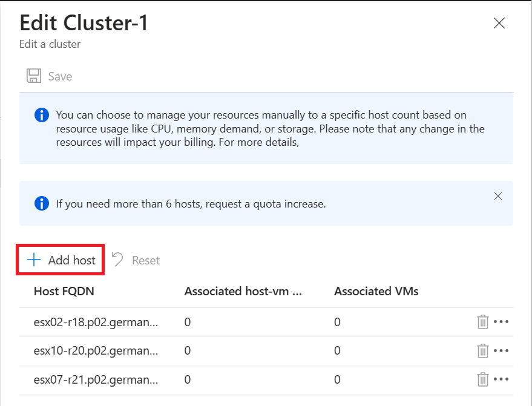Click the Reset undo arrow icon
The height and width of the screenshot is (406, 532).
(x=117, y=260)
